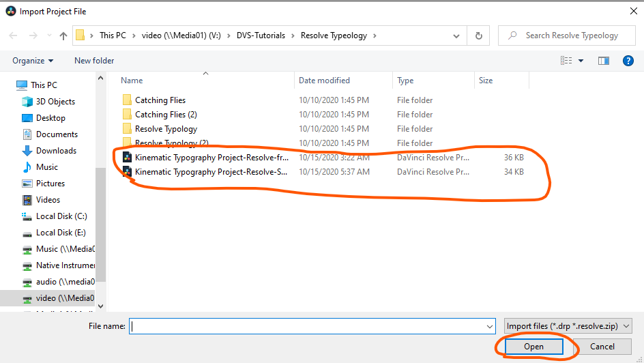Open Import files type filter dropdown
The height and width of the screenshot is (363, 644).
pos(568,326)
